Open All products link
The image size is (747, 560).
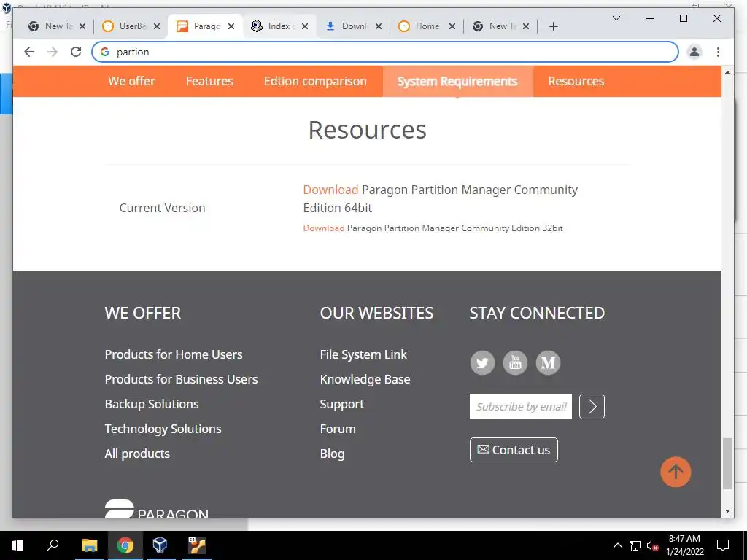pyautogui.click(x=137, y=454)
